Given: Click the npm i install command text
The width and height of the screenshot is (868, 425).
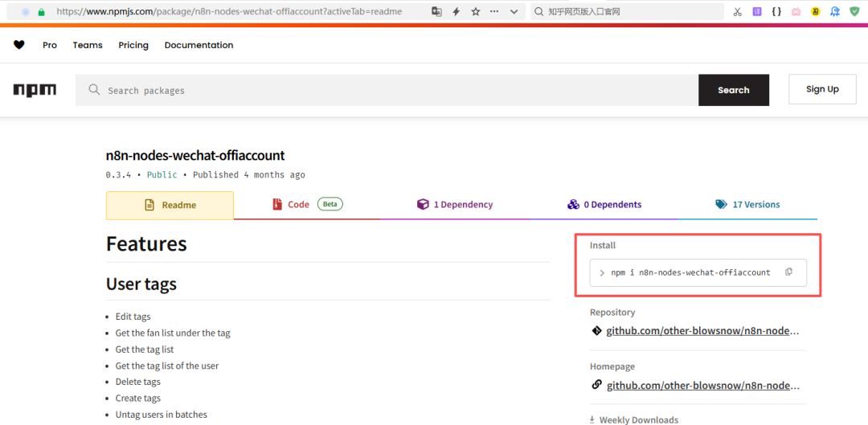Looking at the screenshot, I should tap(690, 273).
